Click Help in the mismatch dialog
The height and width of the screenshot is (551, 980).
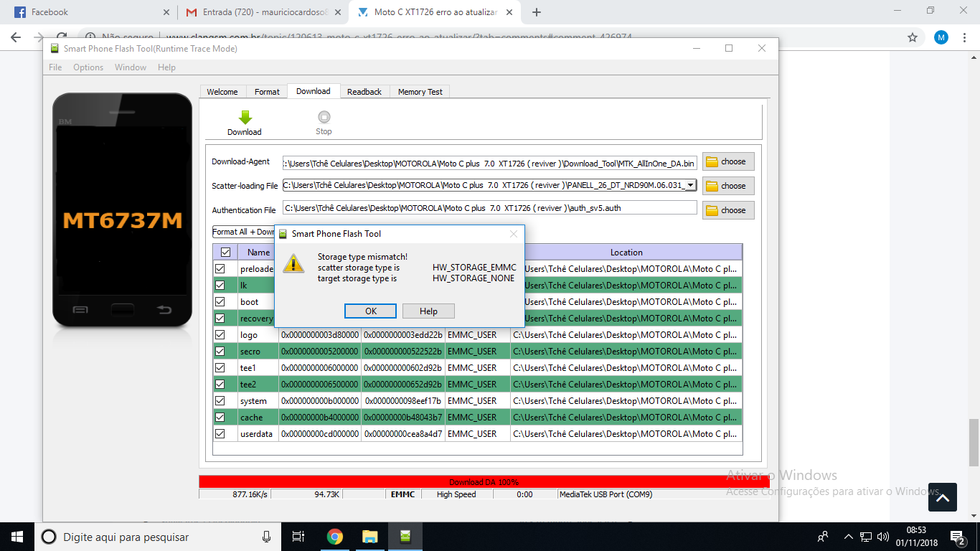point(428,311)
